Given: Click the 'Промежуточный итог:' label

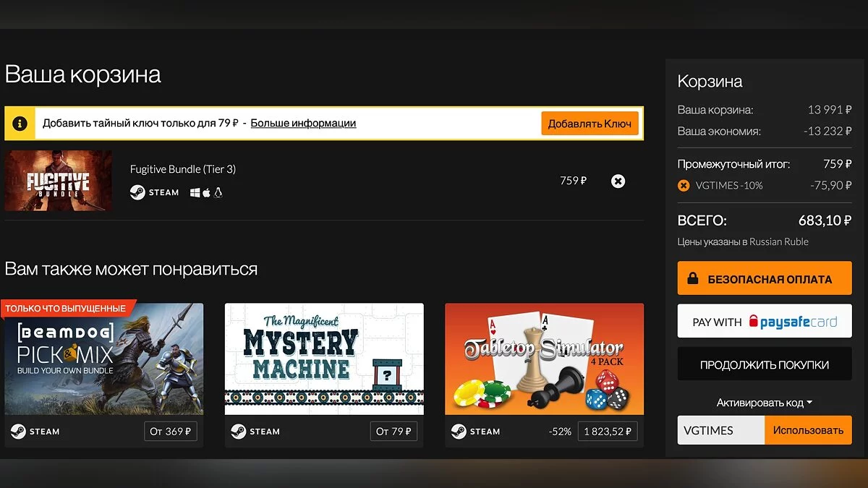Looking at the screenshot, I should [733, 164].
